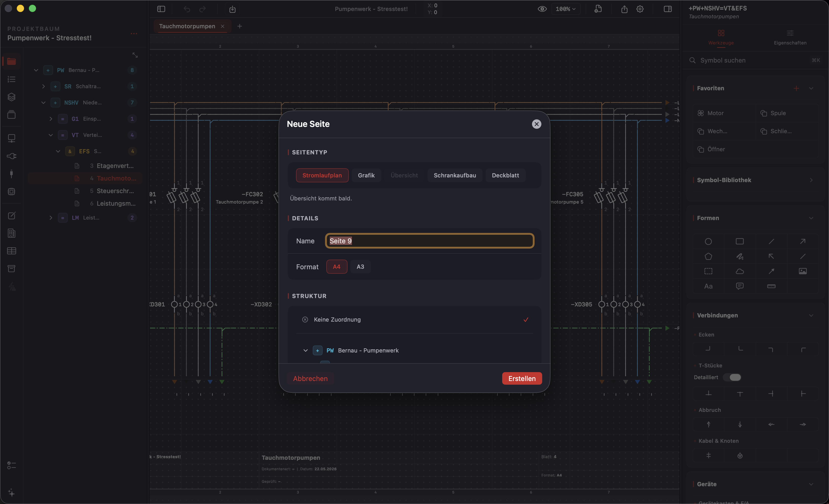Click the export share icon in toolbar
Viewport: 829px width, 504px height.
tap(624, 9)
